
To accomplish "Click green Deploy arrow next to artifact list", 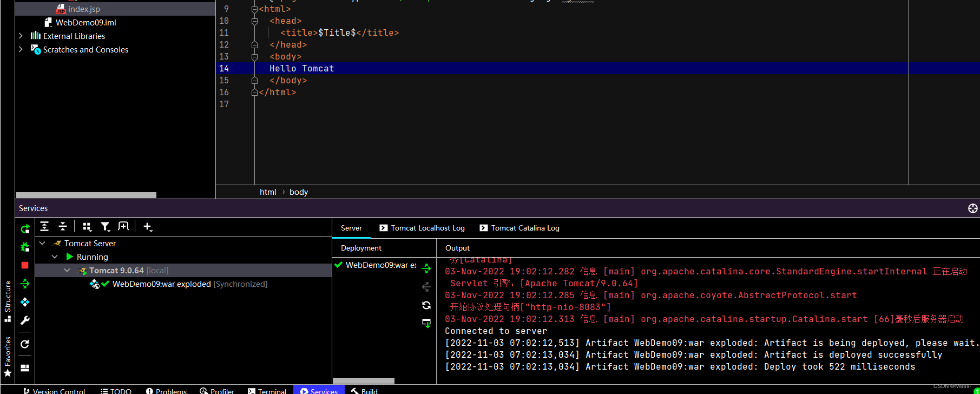I will click(426, 268).
